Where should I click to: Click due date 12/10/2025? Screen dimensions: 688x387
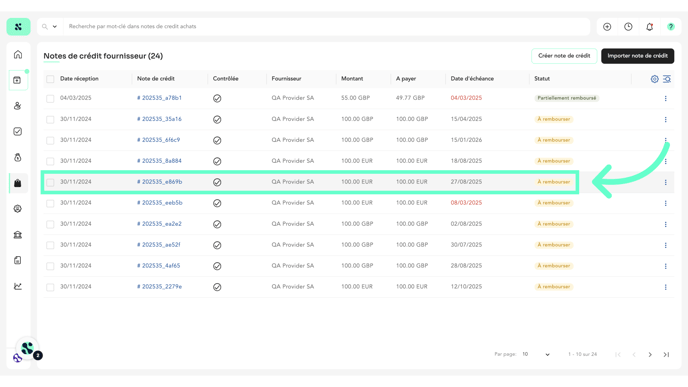[x=466, y=287]
